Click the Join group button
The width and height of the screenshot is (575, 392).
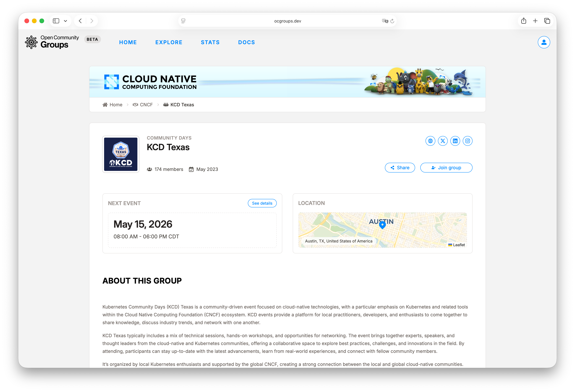[446, 168]
